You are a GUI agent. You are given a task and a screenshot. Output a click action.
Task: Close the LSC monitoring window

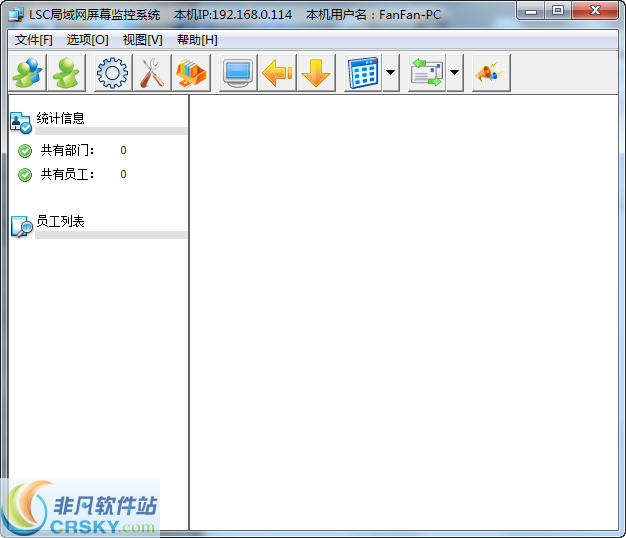pos(595,11)
